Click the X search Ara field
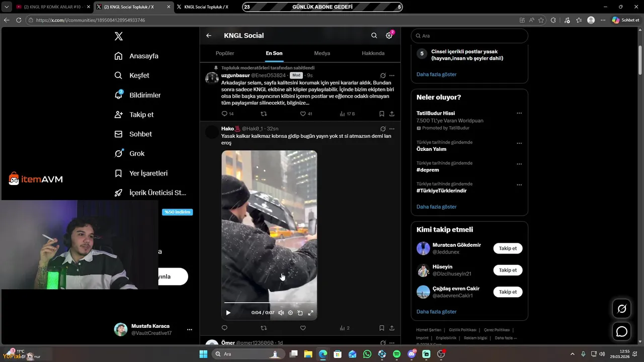Viewport: 644px width, 362px height. click(x=469, y=36)
